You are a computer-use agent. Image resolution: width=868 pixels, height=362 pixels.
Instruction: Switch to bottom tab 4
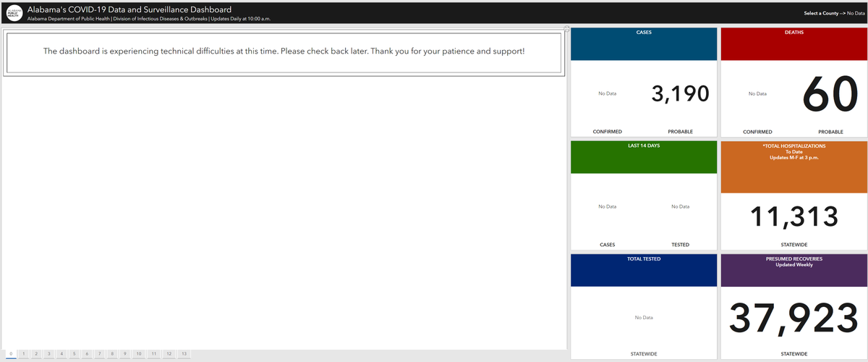coord(61,353)
